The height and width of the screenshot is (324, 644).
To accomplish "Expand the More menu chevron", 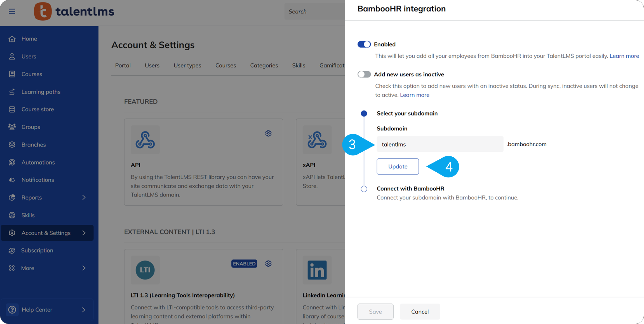I will coord(84,268).
